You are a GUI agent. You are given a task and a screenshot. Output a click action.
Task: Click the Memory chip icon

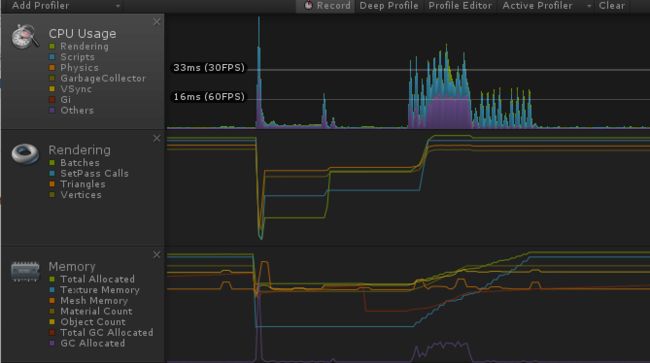pos(25,271)
